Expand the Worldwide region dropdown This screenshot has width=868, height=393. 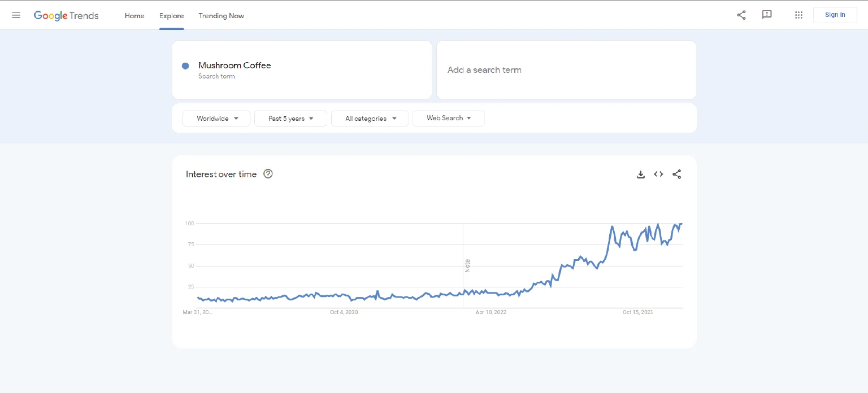(217, 119)
